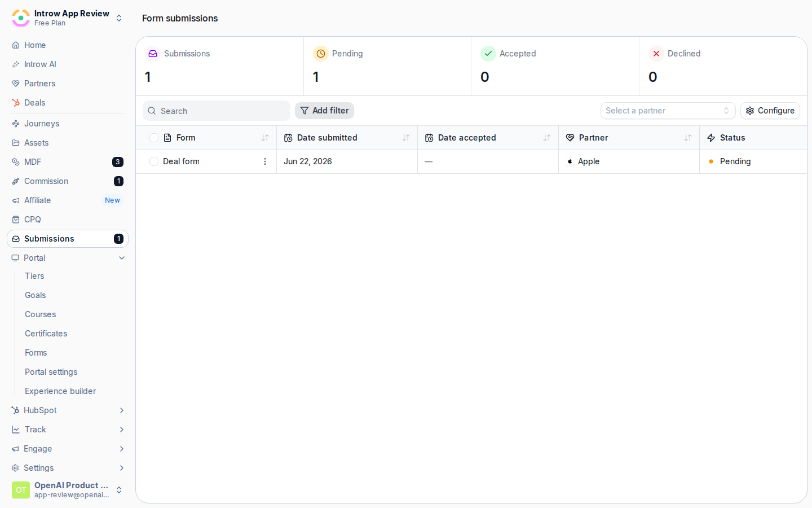The width and height of the screenshot is (812, 508).
Task: Open the Select a partner dropdown
Action: 668,111
